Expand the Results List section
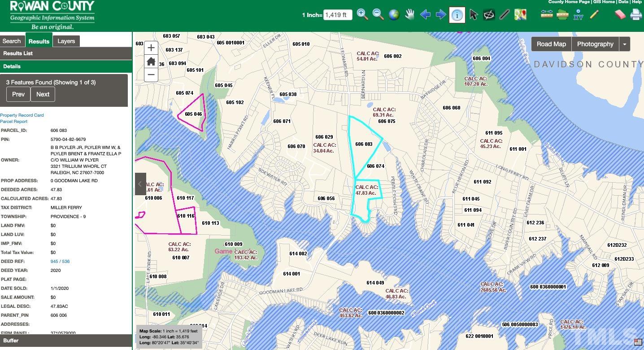The height and width of the screenshot is (350, 644). point(66,53)
